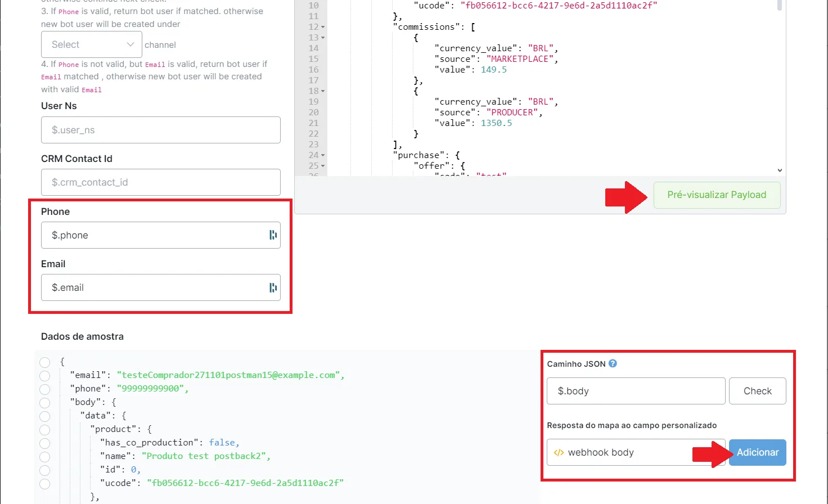Focus the CRM Contact Id input field
828x504 pixels.
pyautogui.click(x=161, y=182)
